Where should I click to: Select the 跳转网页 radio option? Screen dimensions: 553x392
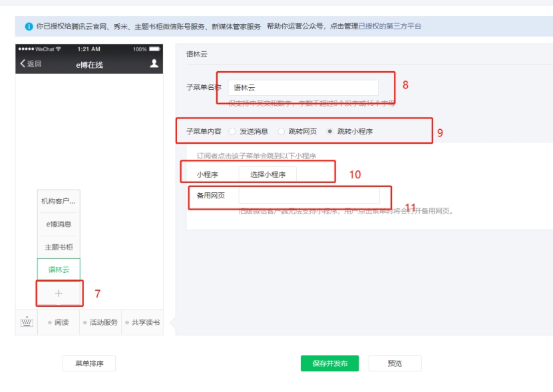click(281, 131)
